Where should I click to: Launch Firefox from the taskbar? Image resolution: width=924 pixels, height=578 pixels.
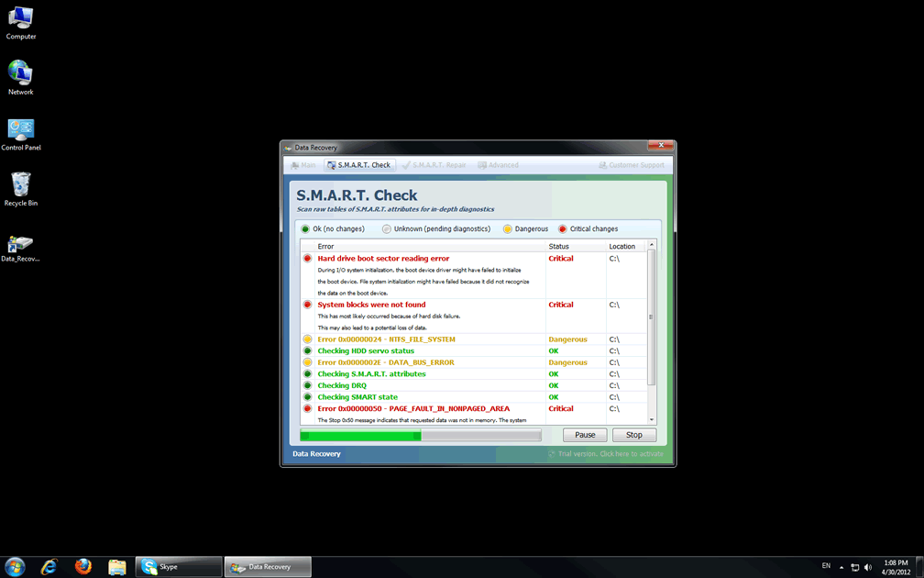point(83,567)
